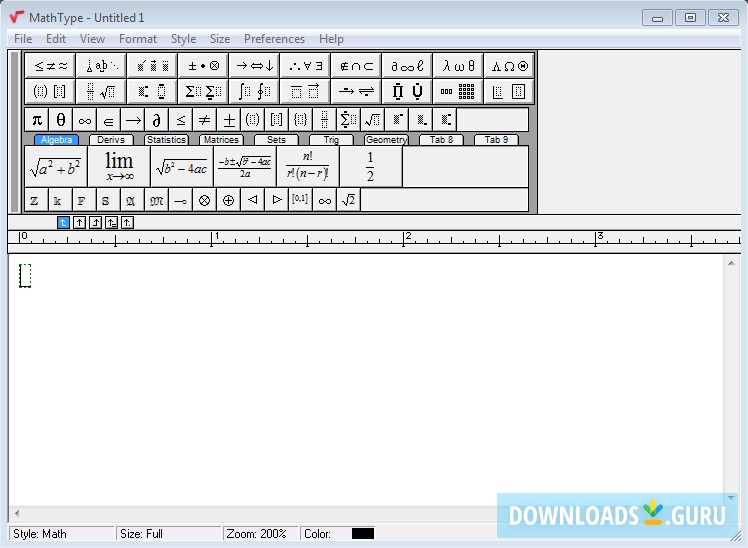Select the left-aligned tab stop button
The width and height of the screenshot is (748, 548).
click(x=63, y=223)
